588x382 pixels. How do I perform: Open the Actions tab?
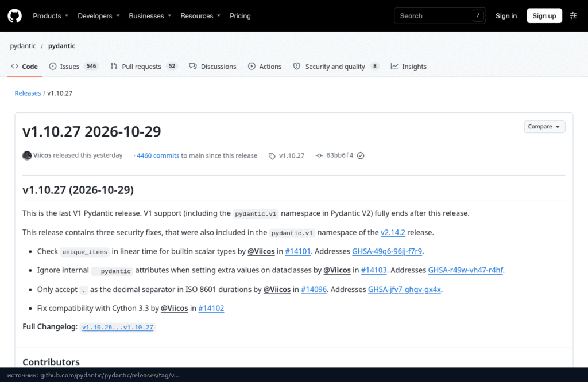pos(264,67)
